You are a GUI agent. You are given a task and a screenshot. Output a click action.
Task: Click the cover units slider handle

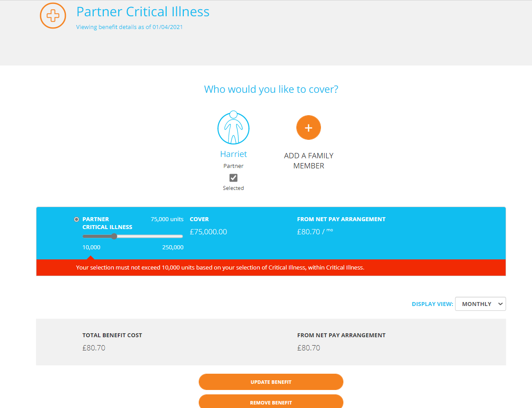click(x=114, y=236)
